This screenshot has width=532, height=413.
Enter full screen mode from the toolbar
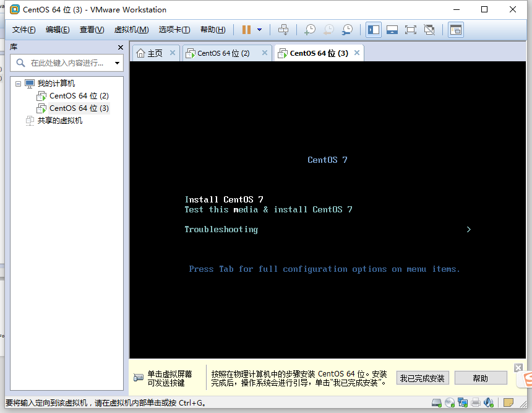(410, 30)
